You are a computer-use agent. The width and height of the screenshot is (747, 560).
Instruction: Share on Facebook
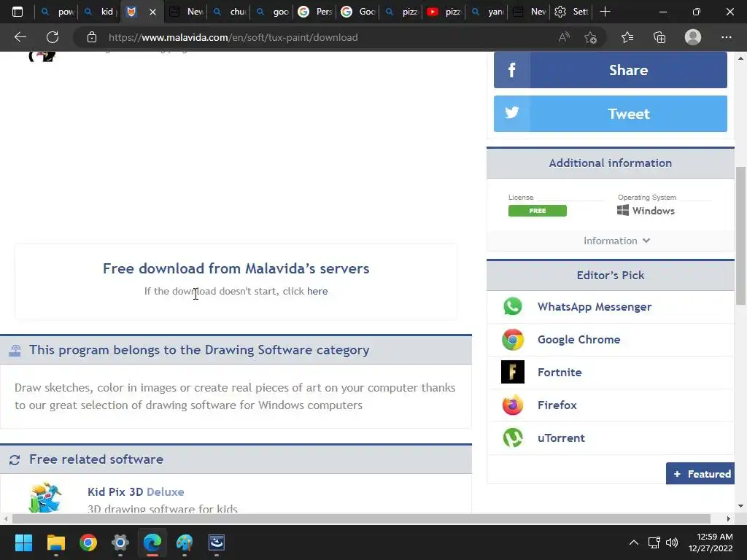(611, 70)
